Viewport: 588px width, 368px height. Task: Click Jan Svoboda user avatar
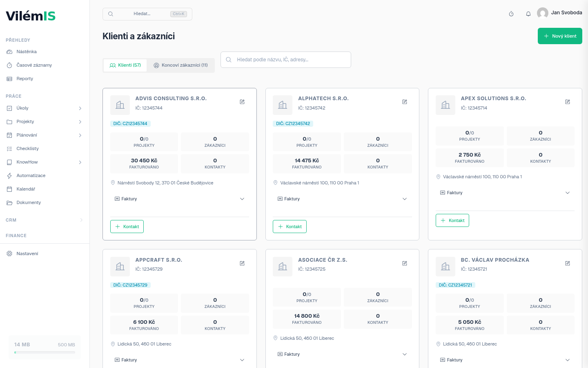coord(543,13)
